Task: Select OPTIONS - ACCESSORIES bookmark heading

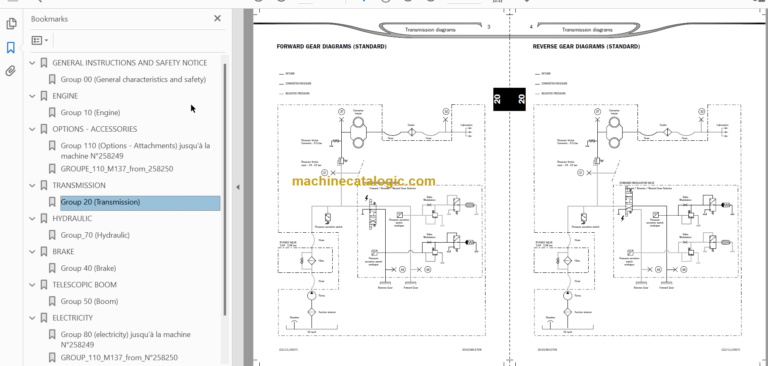Action: 95,129
